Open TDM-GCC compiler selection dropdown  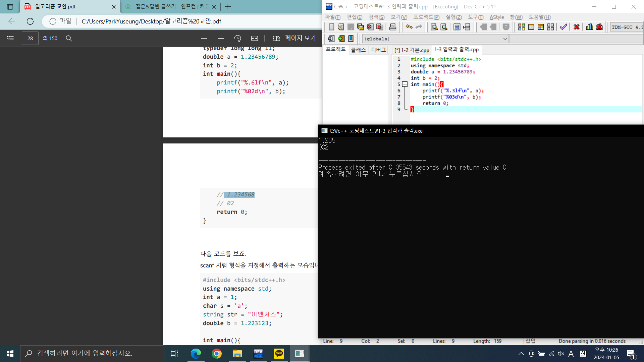click(x=627, y=27)
